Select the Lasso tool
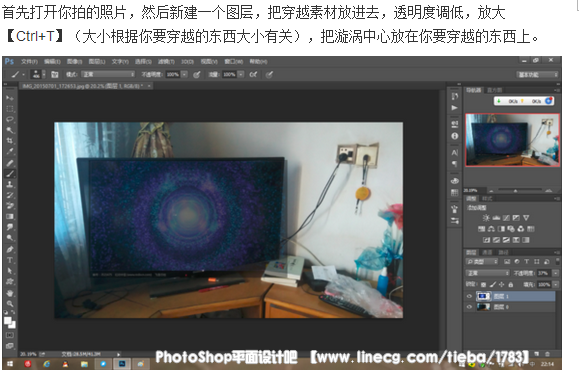The width and height of the screenshot is (579, 374). 10,119
